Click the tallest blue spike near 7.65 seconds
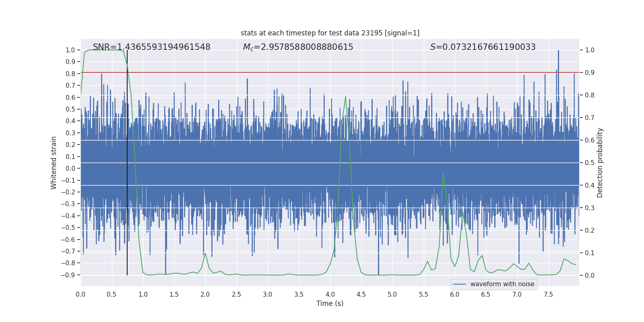The height and width of the screenshot is (322, 644). tap(558, 51)
